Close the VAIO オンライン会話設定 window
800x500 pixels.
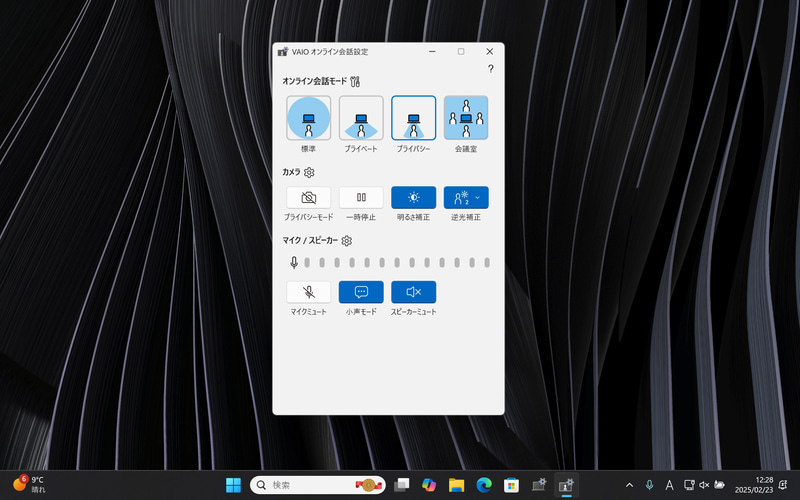[489, 52]
